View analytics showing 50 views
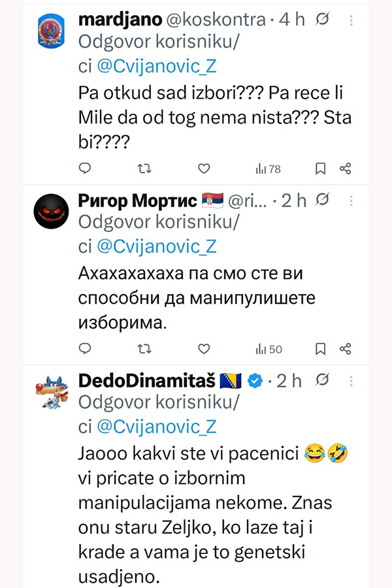Image resolution: width=392 pixels, height=588 pixels. click(x=269, y=349)
